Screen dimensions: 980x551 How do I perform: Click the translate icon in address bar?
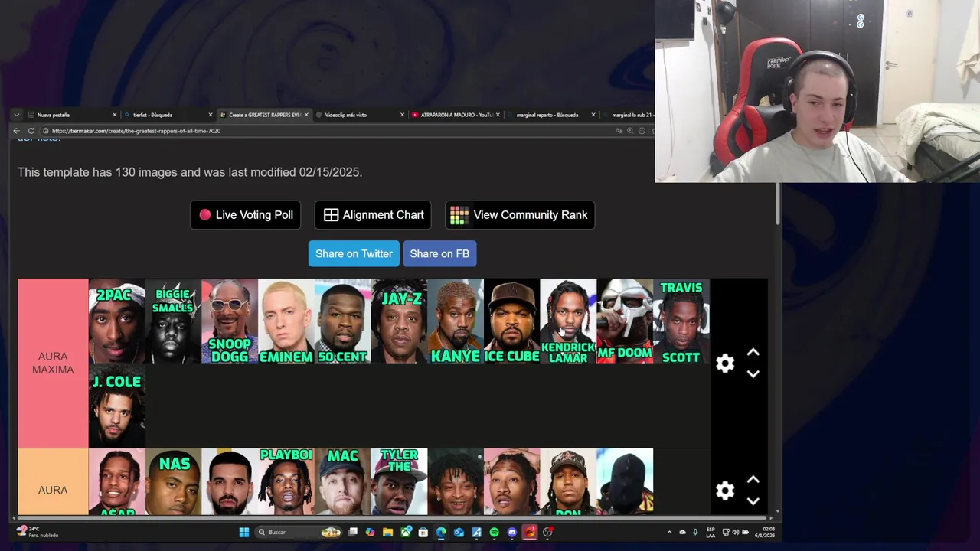(619, 131)
